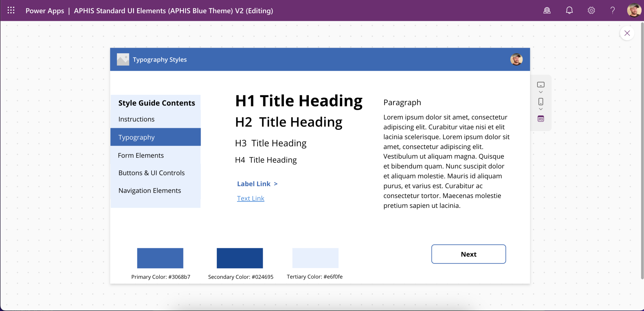Click the user avatar in app header
The height and width of the screenshot is (311, 644).
pos(516,59)
